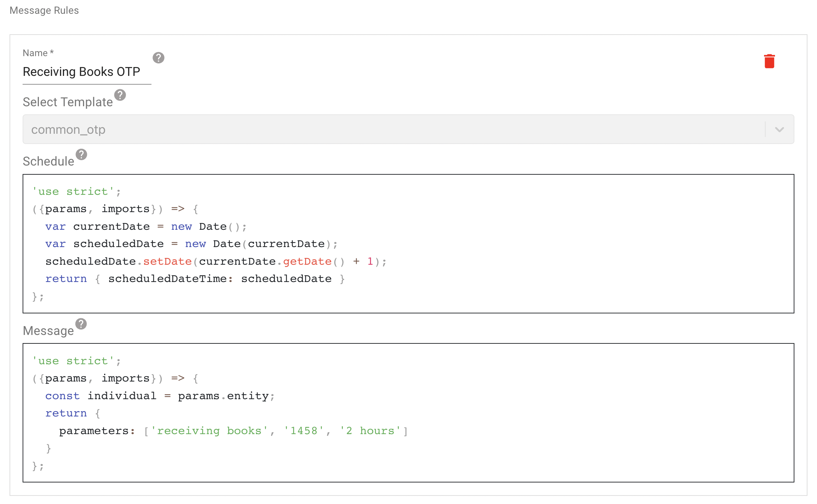The width and height of the screenshot is (817, 504).
Task: Expand the common_otp template dropdown arrow
Action: [x=779, y=130]
